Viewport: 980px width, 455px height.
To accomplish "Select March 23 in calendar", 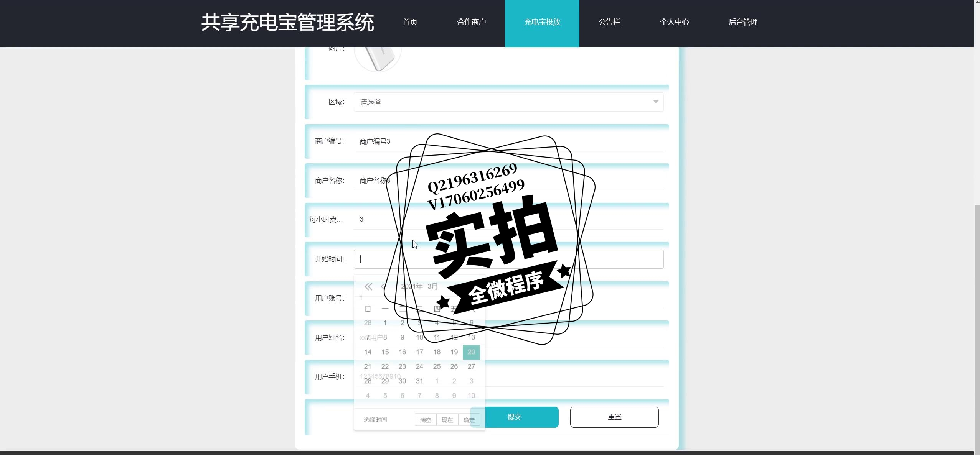I will point(402,367).
